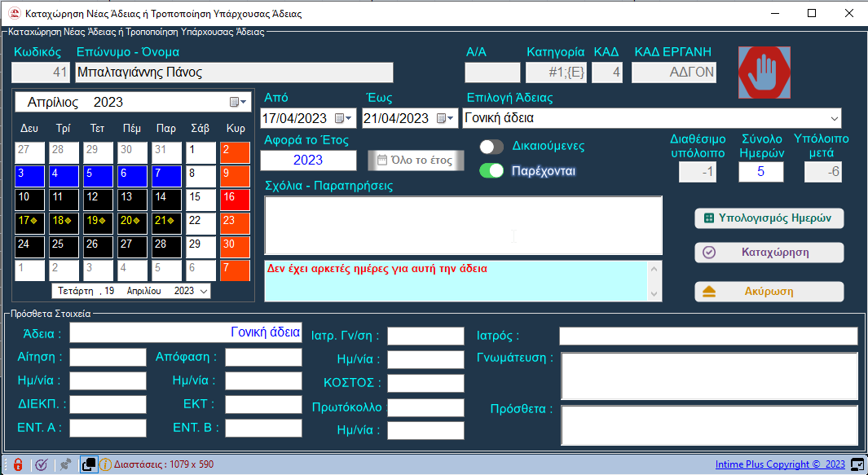Click the Καταχώρηση button
This screenshot has height=475, width=868.
[x=769, y=253]
